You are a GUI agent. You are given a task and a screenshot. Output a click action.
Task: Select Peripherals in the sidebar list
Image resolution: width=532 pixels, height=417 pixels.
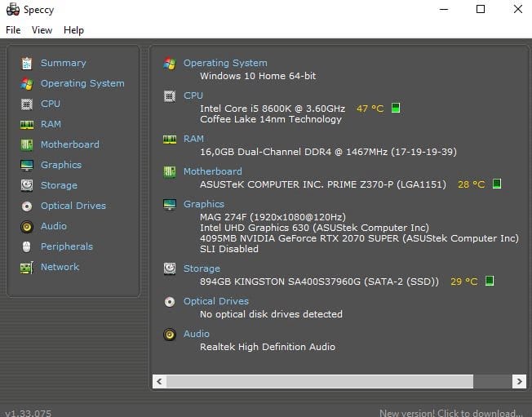[x=67, y=246]
